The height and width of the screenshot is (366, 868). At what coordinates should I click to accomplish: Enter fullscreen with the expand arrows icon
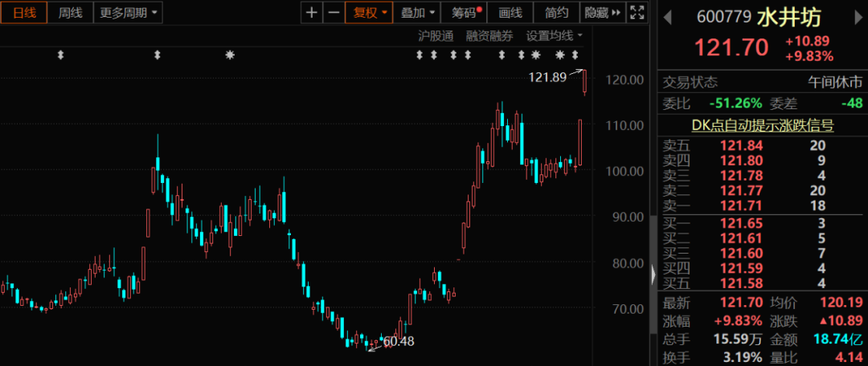[x=637, y=12]
